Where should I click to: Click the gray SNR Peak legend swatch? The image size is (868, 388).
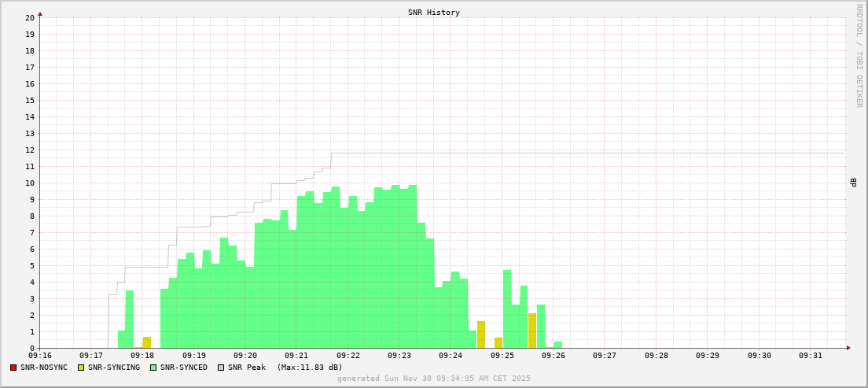coord(221,368)
